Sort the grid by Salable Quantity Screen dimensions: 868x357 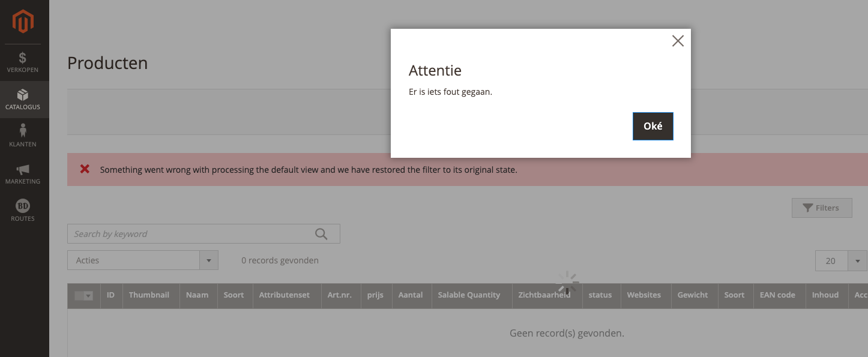(469, 295)
